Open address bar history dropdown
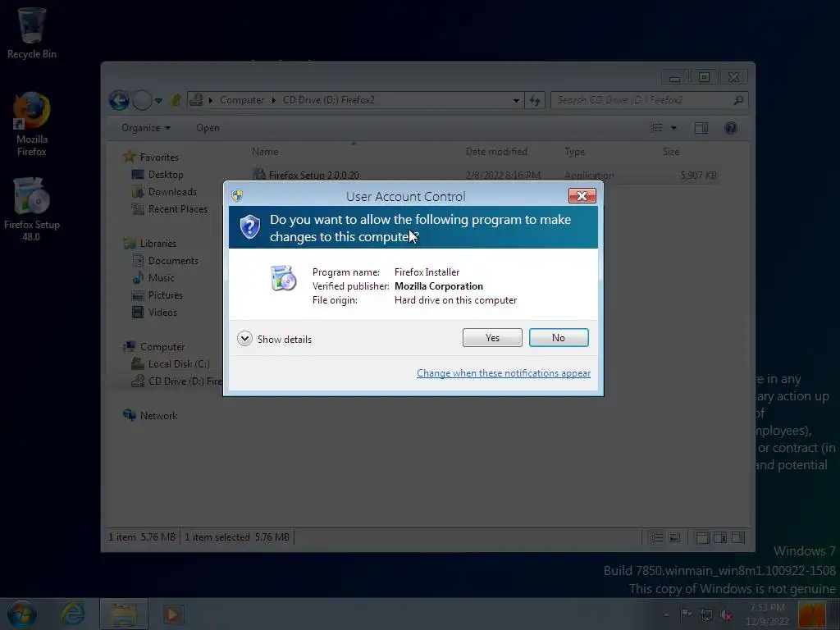 coord(516,100)
